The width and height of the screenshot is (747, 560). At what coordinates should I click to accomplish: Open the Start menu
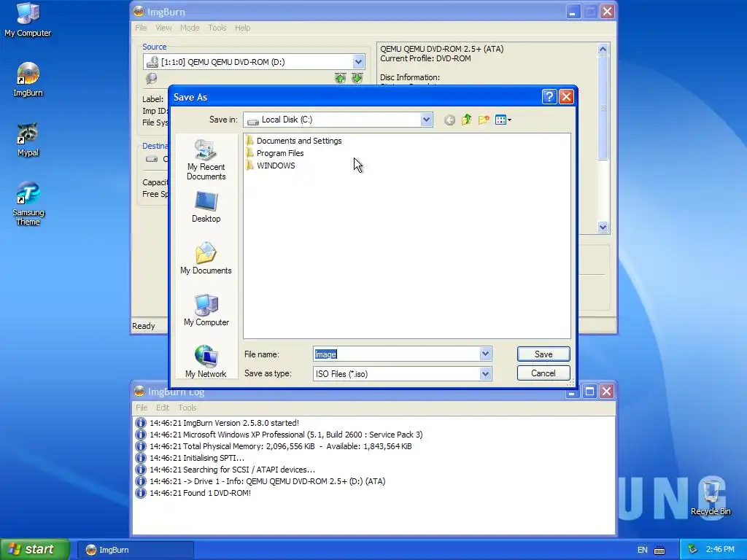tap(35, 550)
